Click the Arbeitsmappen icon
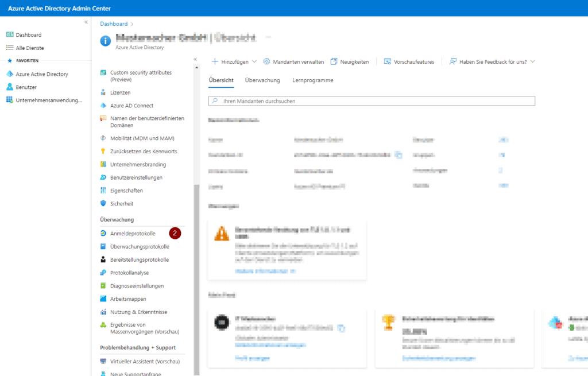 tap(103, 299)
